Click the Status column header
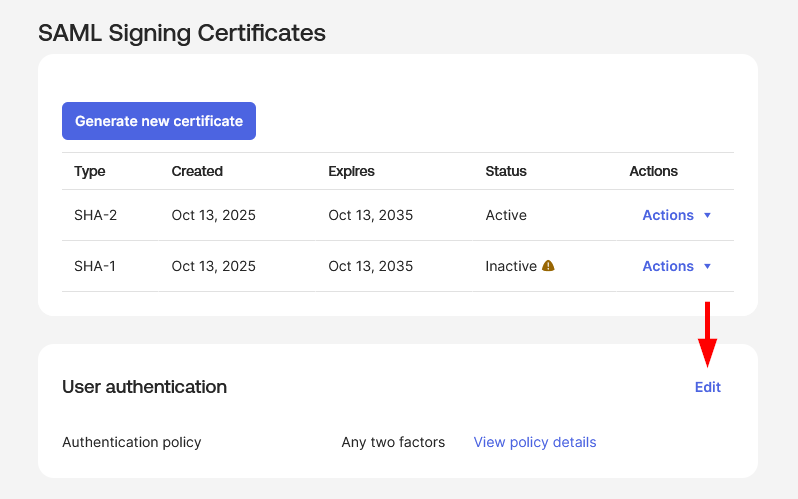This screenshot has height=499, width=798. click(x=505, y=171)
